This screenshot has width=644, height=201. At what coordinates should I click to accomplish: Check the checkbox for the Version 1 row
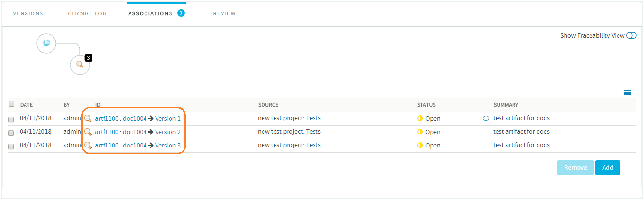coord(12,120)
